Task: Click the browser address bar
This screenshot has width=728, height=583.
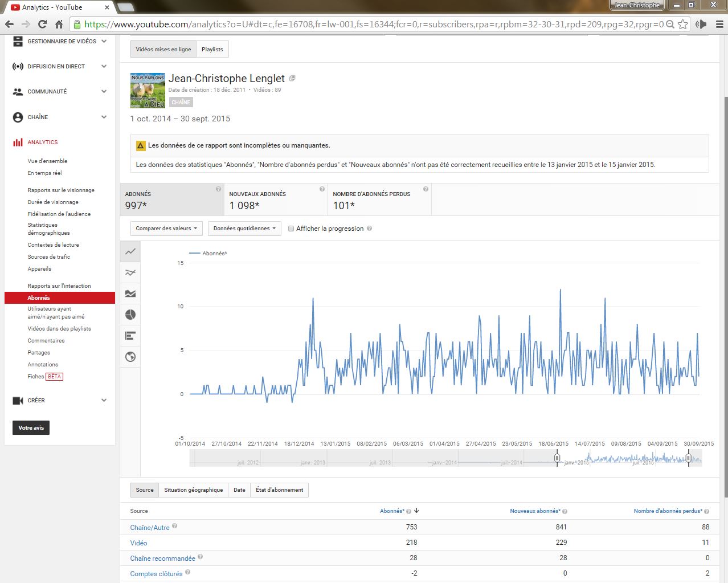Action: [x=373, y=24]
